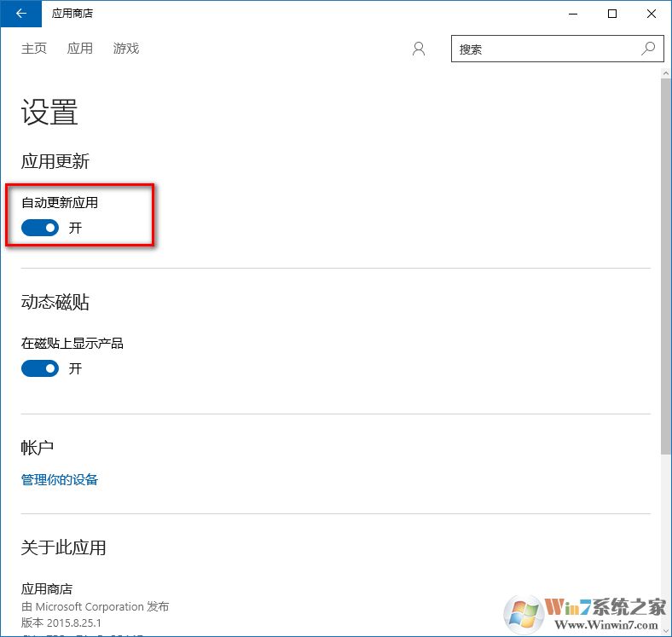Image resolution: width=672 pixels, height=637 pixels.
Task: Click the 动态磁贴 section heading
Action: coord(55,302)
